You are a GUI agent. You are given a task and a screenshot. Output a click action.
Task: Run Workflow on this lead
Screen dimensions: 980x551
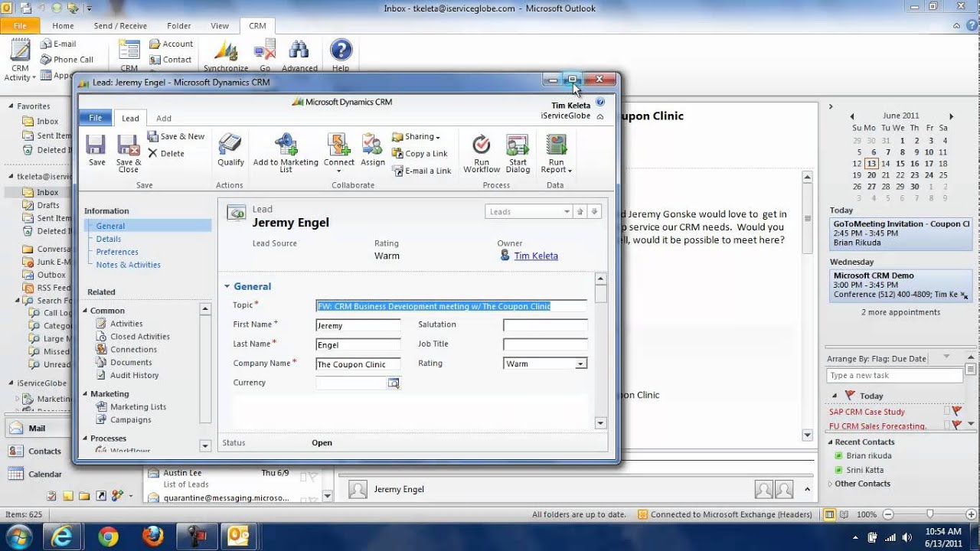coord(482,153)
